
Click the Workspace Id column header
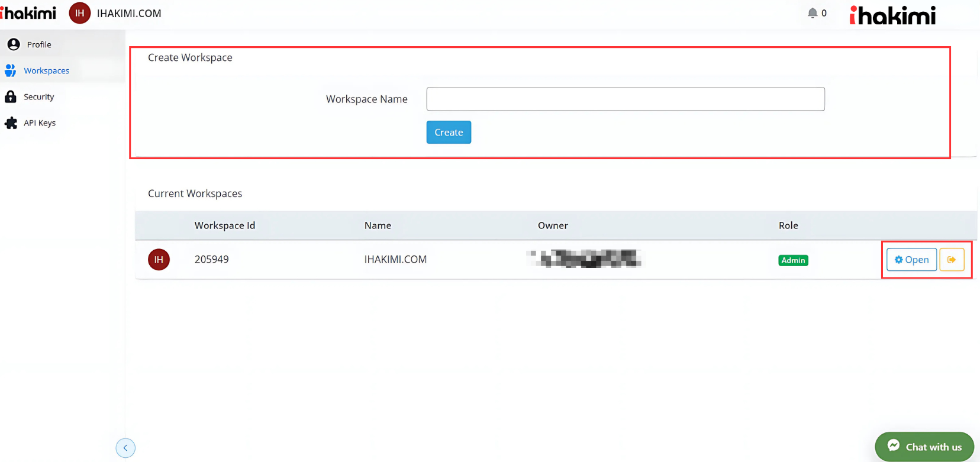pyautogui.click(x=224, y=225)
